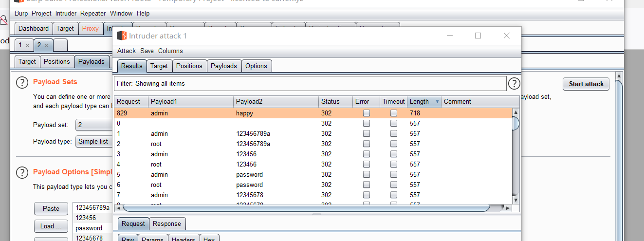Open the Payload Options help icon
This screenshot has height=241, width=644.
point(22,172)
